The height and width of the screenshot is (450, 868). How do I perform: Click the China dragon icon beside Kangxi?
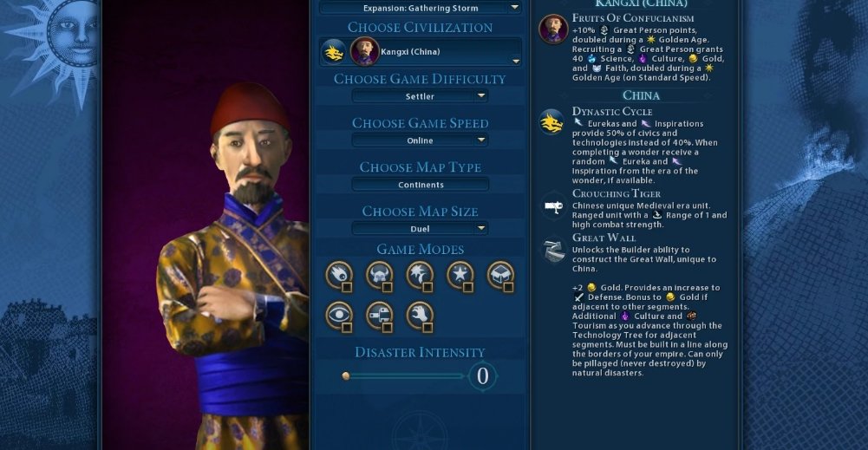(334, 52)
